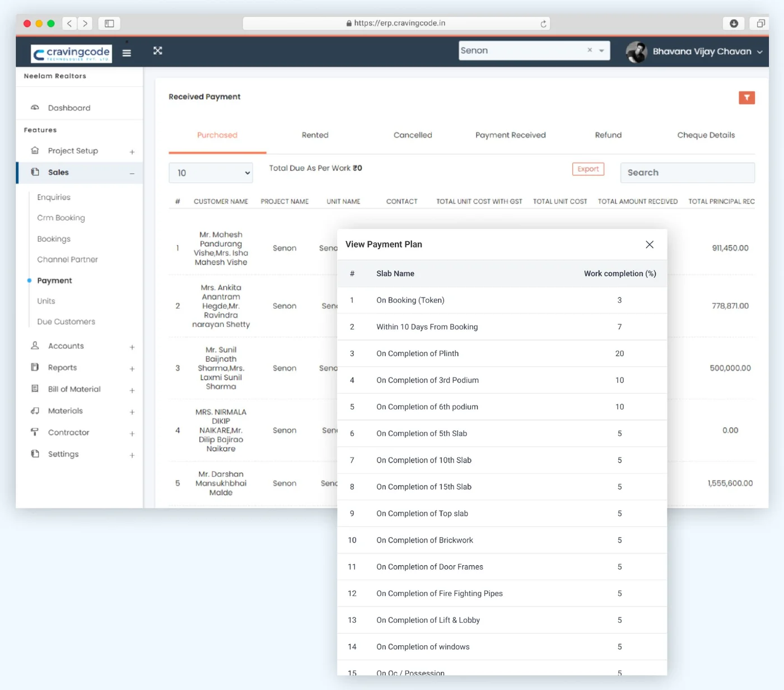Open the browser downloads icon
This screenshot has height=690, width=784.
(734, 24)
